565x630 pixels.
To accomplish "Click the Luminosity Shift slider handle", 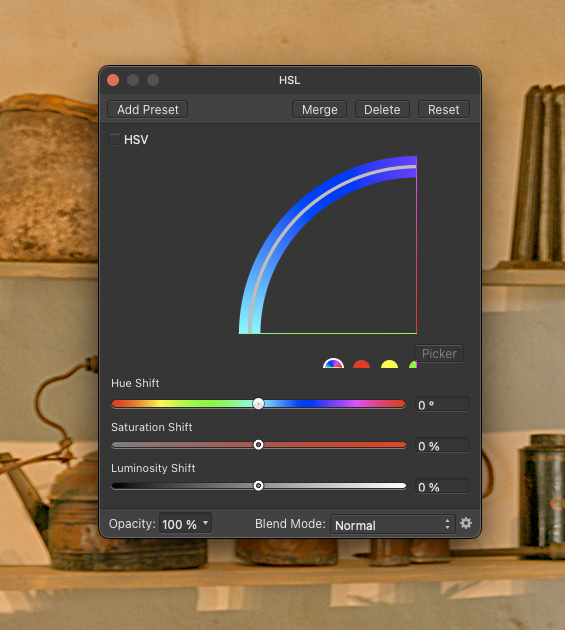I will pyautogui.click(x=258, y=486).
